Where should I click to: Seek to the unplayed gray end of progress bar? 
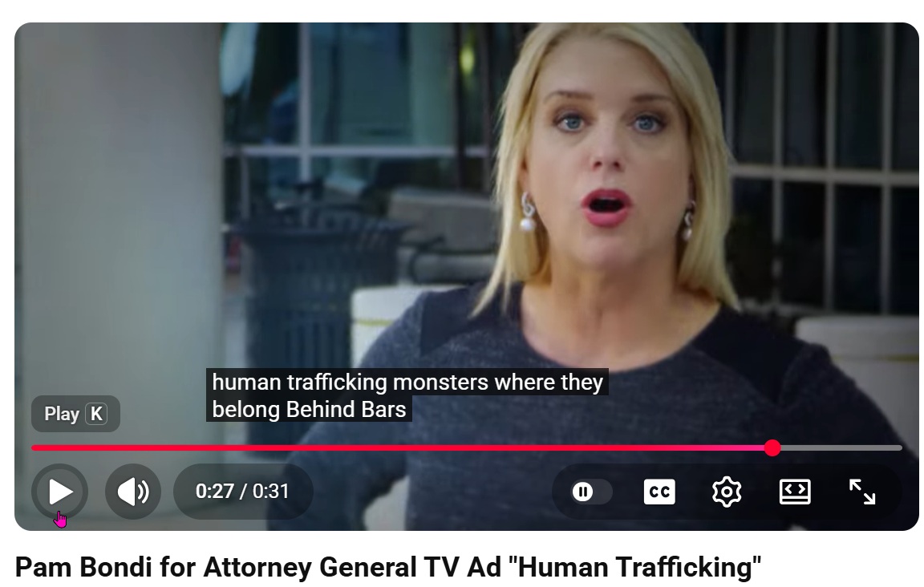(x=841, y=448)
